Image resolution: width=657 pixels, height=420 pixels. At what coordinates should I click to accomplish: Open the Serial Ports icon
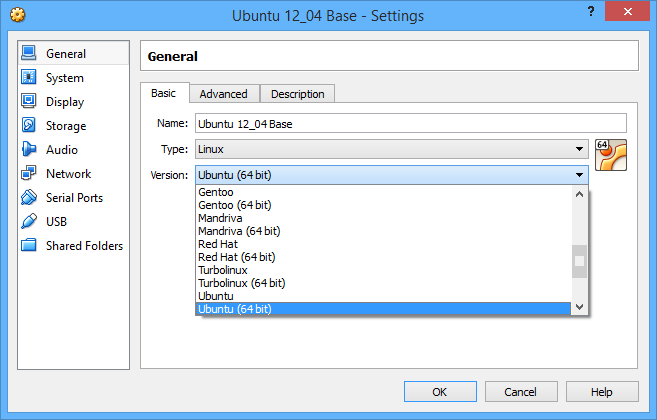tap(29, 198)
